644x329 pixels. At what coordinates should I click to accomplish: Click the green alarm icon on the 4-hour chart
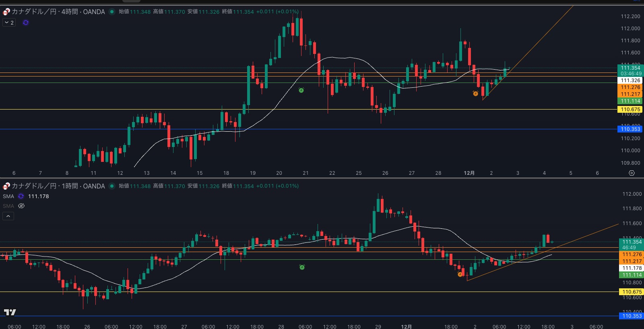[301, 91]
